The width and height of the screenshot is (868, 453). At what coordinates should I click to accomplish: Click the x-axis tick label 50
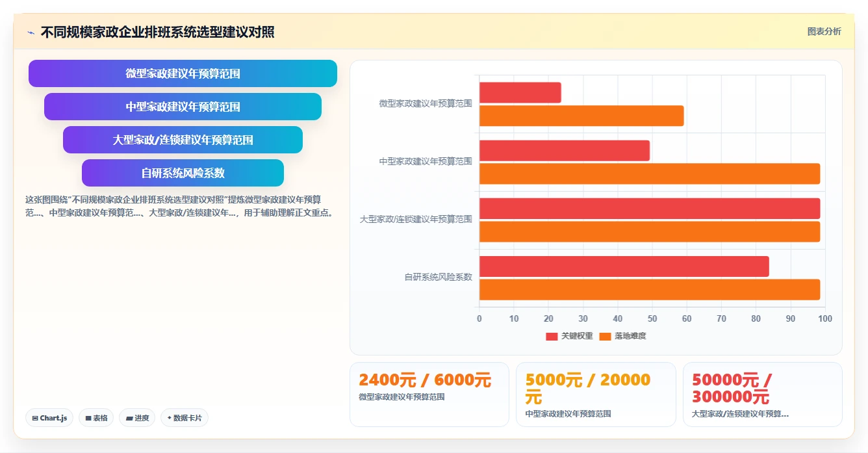click(652, 318)
